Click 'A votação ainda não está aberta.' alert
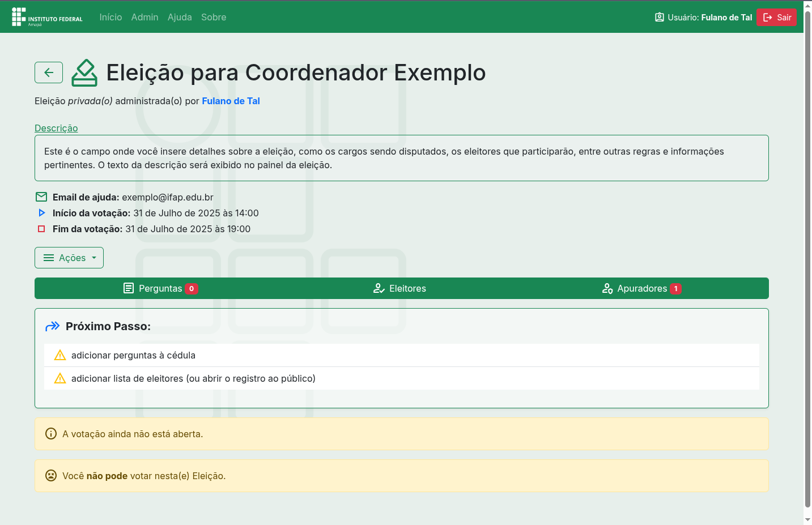The image size is (812, 525). coord(402,434)
